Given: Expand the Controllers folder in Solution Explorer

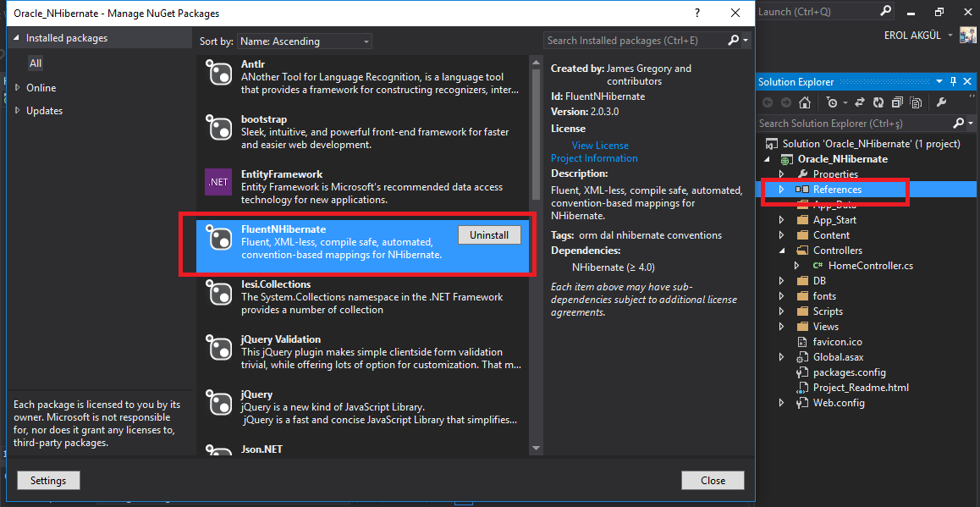Looking at the screenshot, I should pos(782,251).
